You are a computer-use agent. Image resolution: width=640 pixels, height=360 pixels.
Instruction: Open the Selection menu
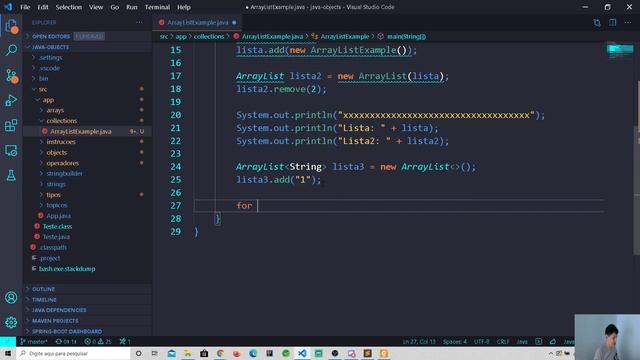point(69,7)
